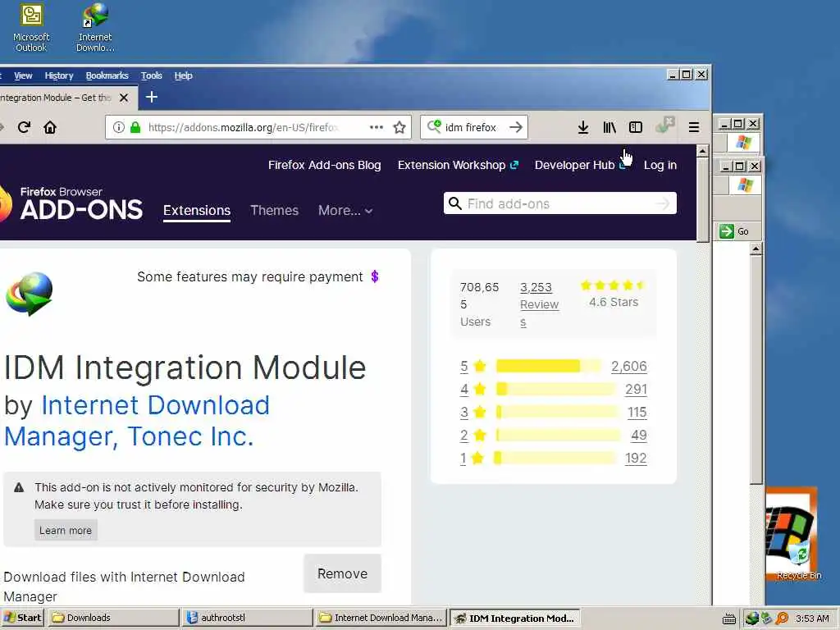Click the IDM extension toolbar icon
This screenshot has height=630, width=840.
tap(664, 126)
